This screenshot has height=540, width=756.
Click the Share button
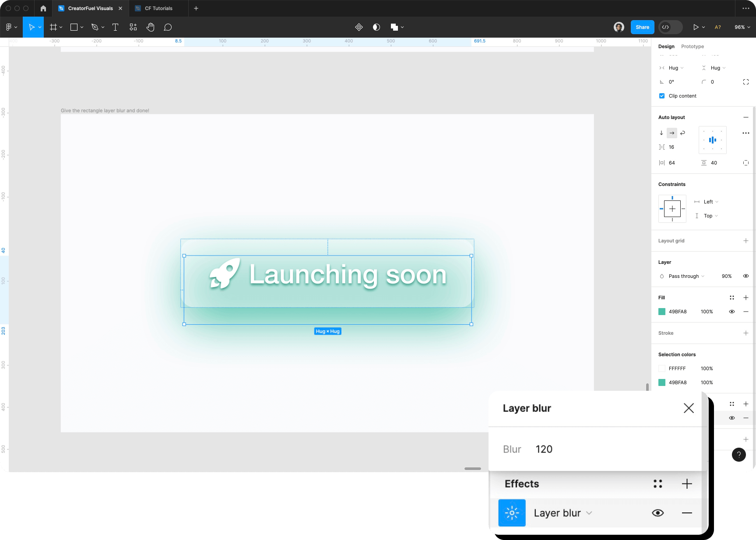coord(642,27)
